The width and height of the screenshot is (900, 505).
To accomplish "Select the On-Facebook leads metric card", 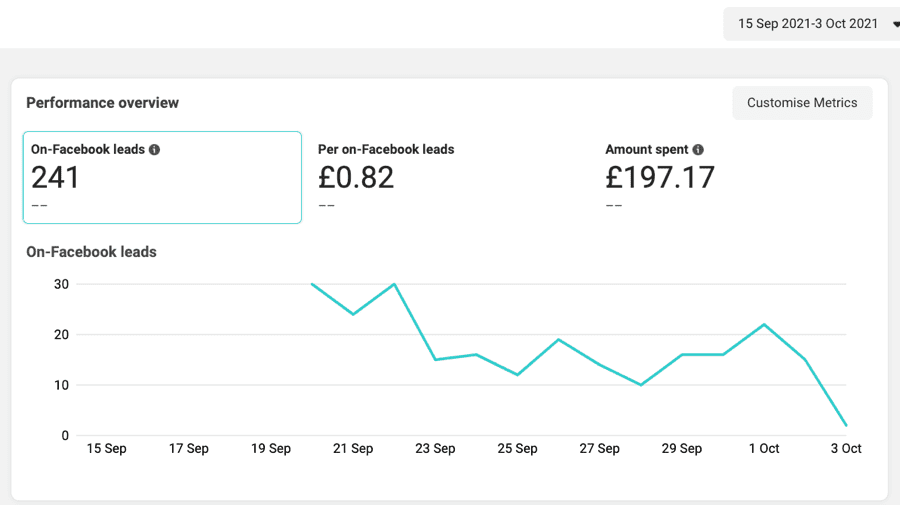I will 162,177.
